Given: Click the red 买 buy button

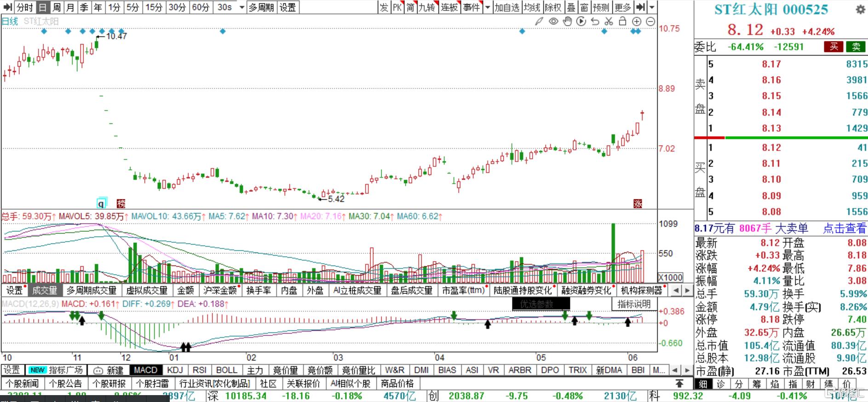Looking at the screenshot, I should (834, 46).
